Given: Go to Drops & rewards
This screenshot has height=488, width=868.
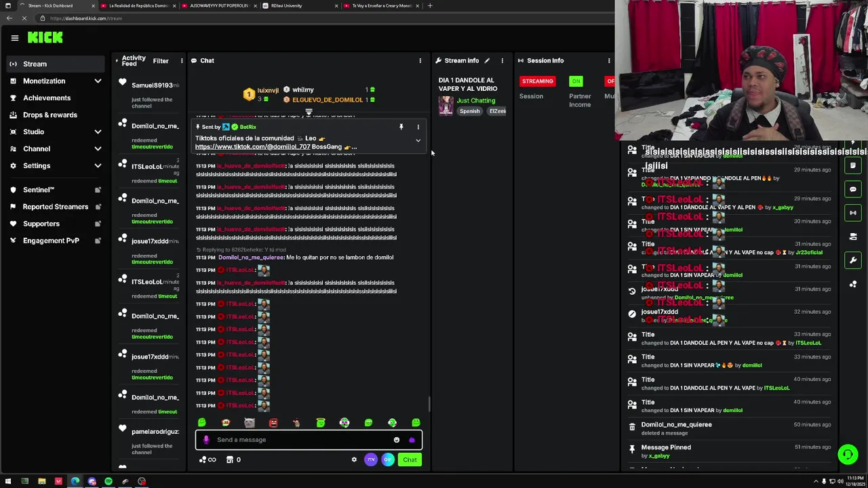Looking at the screenshot, I should [x=54, y=115].
